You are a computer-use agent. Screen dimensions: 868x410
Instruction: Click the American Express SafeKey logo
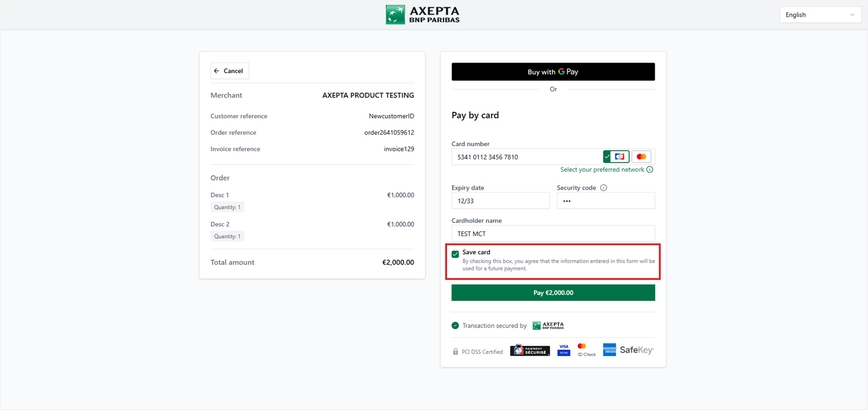[x=628, y=350]
